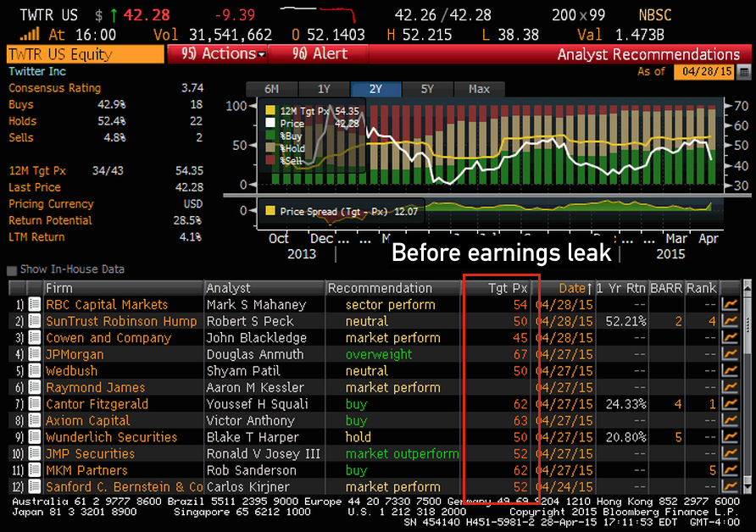Screen dimensions: 756x532
Task: Open the Cowen and Company report document icon
Action: tap(34, 338)
